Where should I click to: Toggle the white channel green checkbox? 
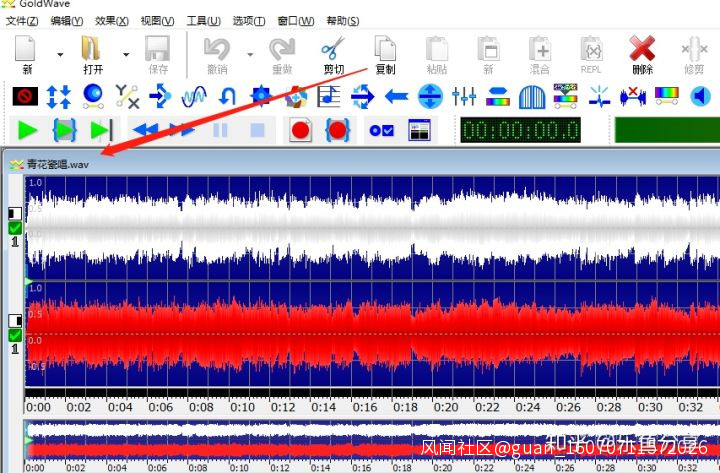point(15,228)
